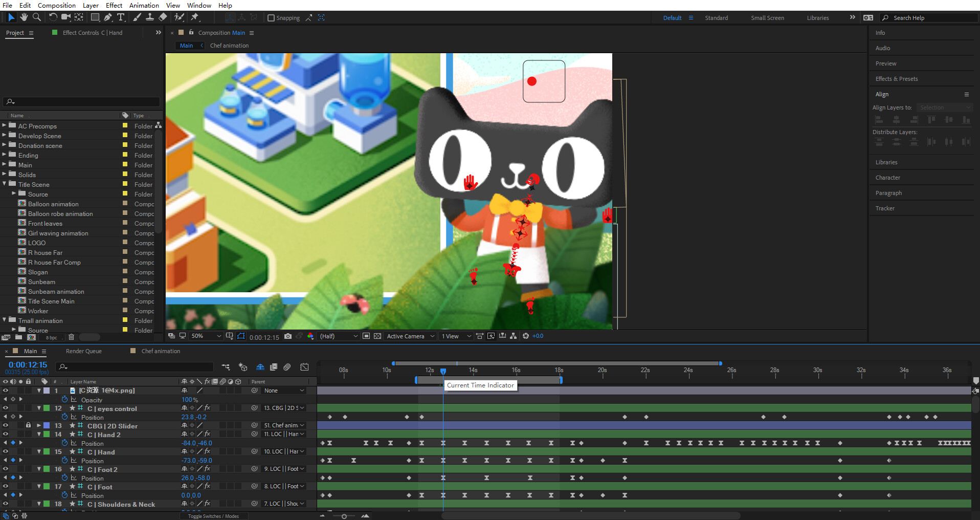
Task: Open the 1 View layout dropdown
Action: point(456,336)
